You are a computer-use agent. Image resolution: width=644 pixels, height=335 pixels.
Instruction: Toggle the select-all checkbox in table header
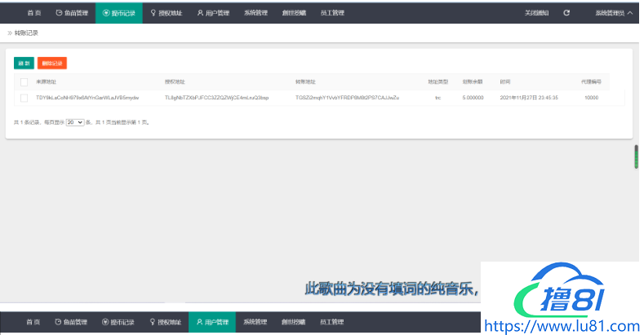pos(24,82)
